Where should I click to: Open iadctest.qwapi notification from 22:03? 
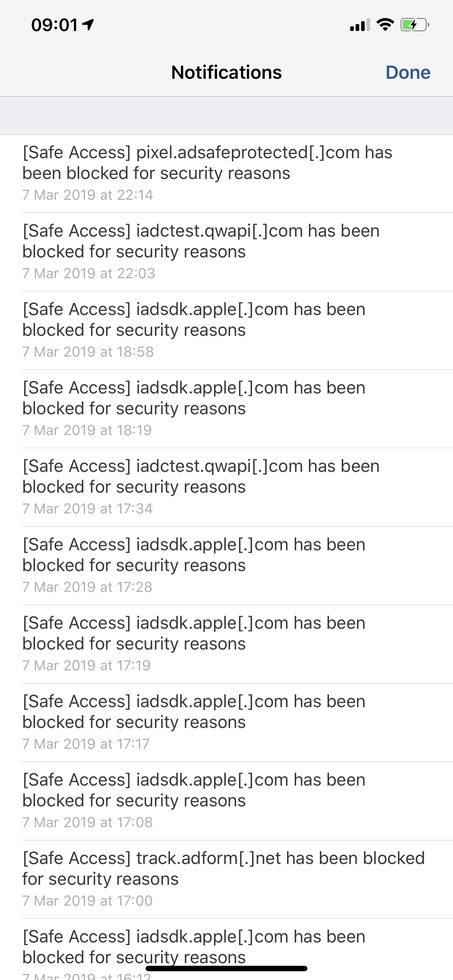tap(226, 252)
